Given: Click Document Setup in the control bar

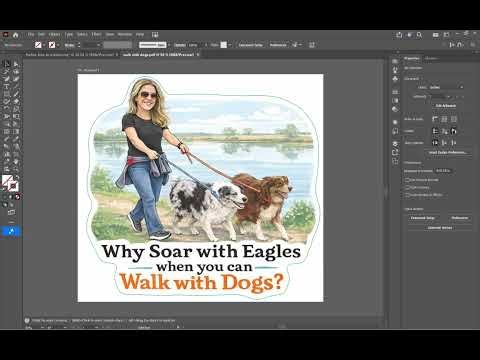Looking at the screenshot, I should tap(251, 45).
